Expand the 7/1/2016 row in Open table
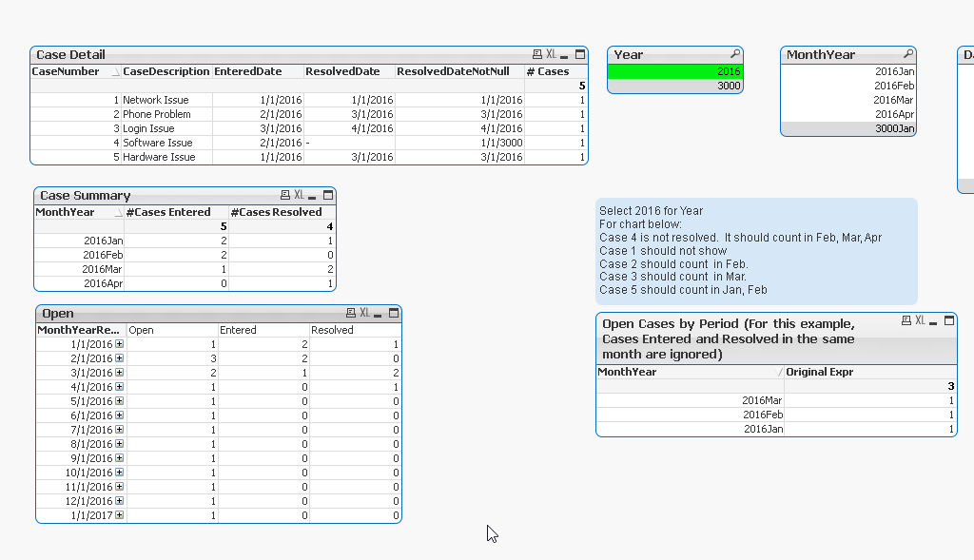974x560 pixels. pyautogui.click(x=119, y=430)
